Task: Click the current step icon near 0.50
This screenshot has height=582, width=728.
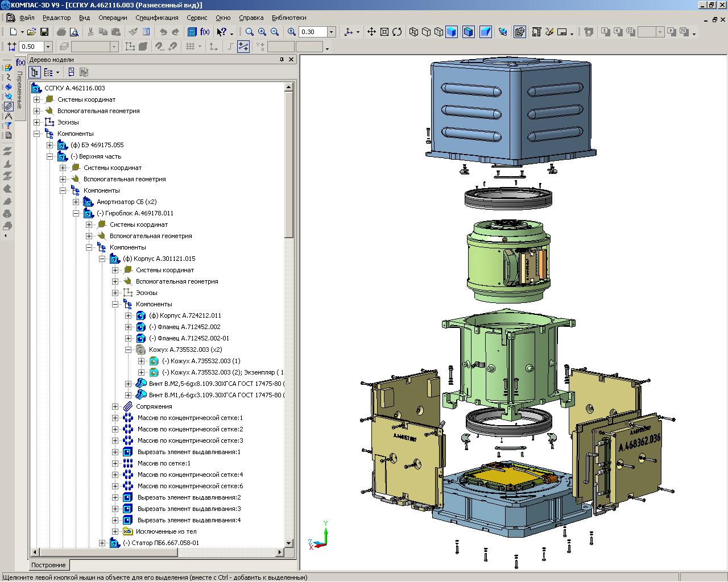Action: (11, 47)
